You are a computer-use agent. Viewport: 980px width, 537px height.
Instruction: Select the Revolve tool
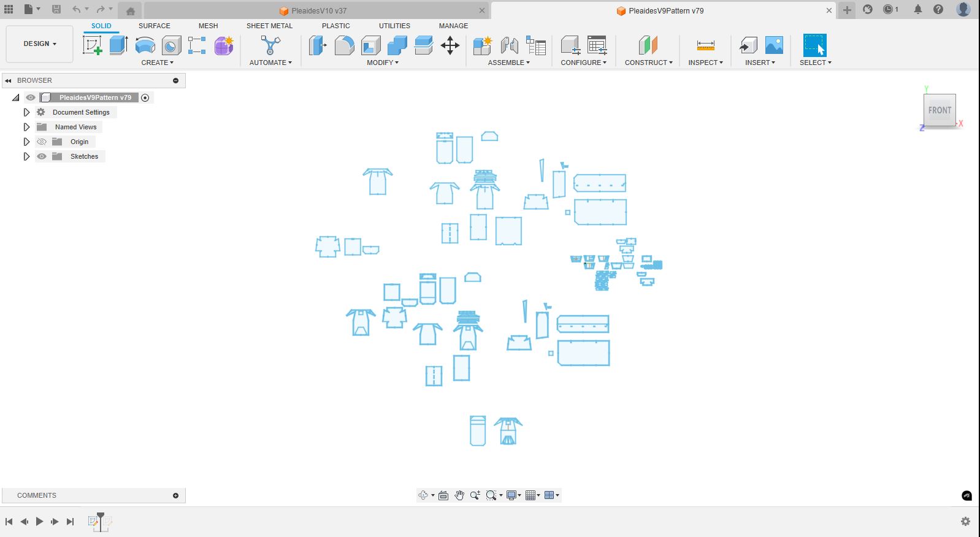(x=145, y=45)
